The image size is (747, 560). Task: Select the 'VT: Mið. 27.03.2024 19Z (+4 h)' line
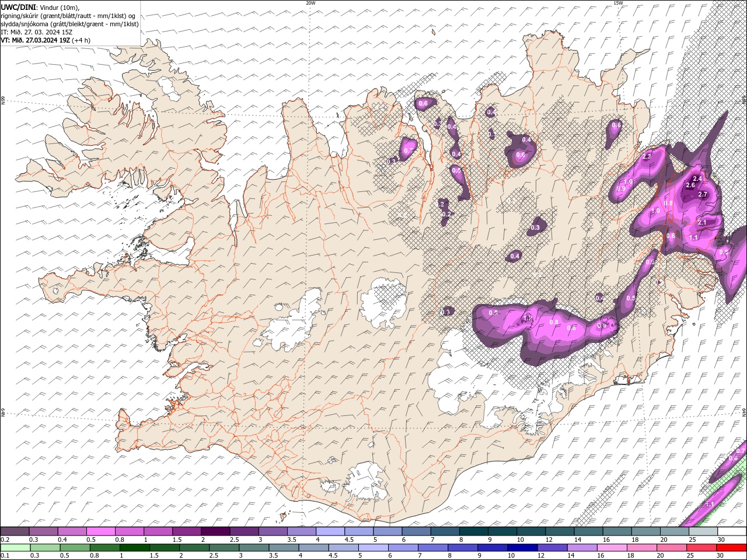click(x=46, y=40)
